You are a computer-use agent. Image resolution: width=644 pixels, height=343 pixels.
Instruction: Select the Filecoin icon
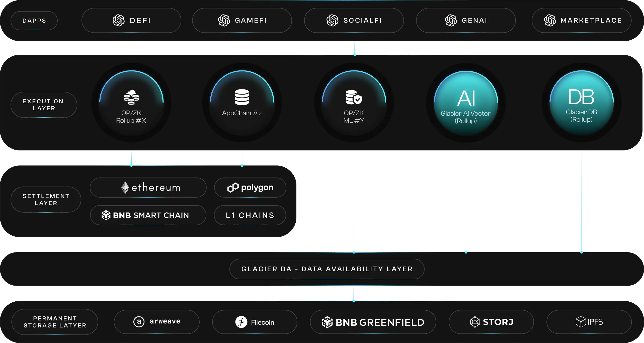point(241,322)
